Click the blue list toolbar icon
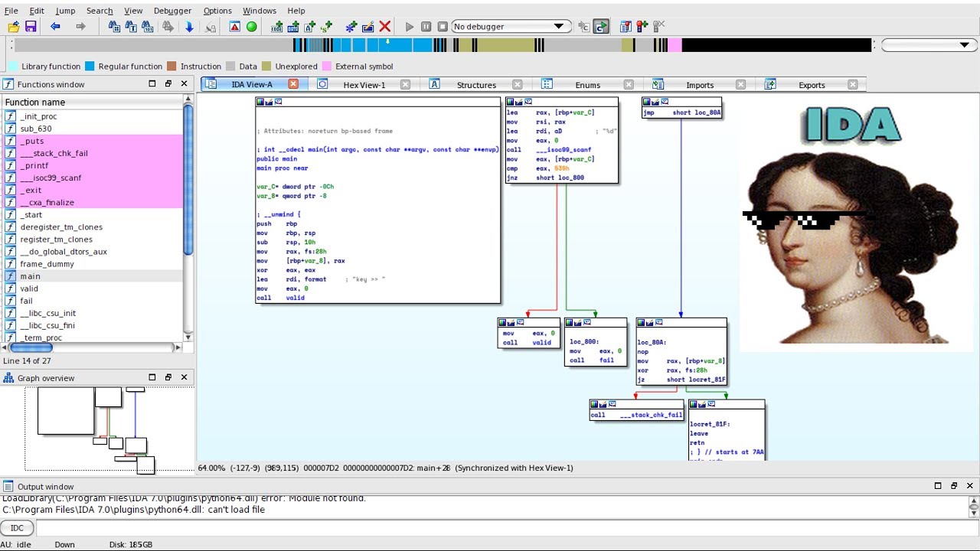This screenshot has height=551, width=980. point(626,27)
